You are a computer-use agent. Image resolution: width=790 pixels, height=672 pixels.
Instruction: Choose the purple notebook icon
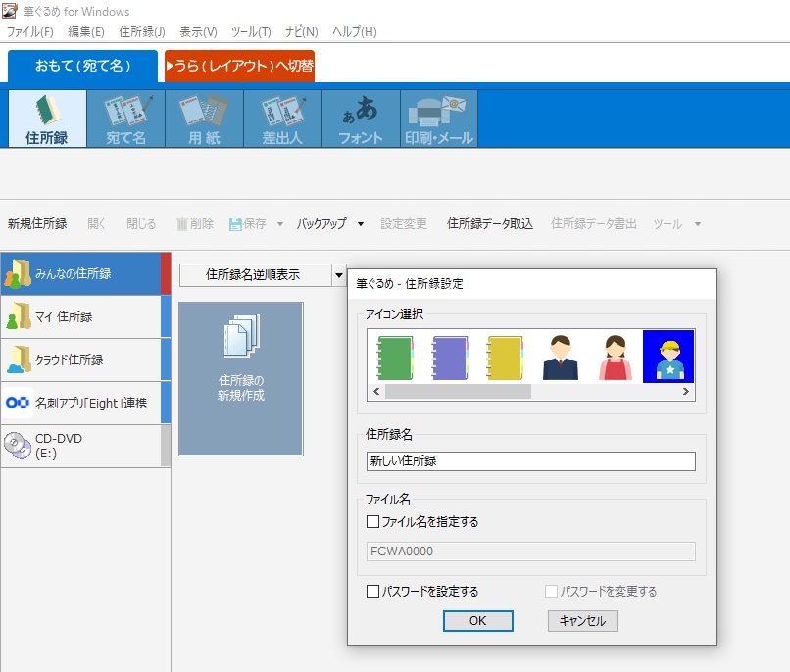click(451, 358)
